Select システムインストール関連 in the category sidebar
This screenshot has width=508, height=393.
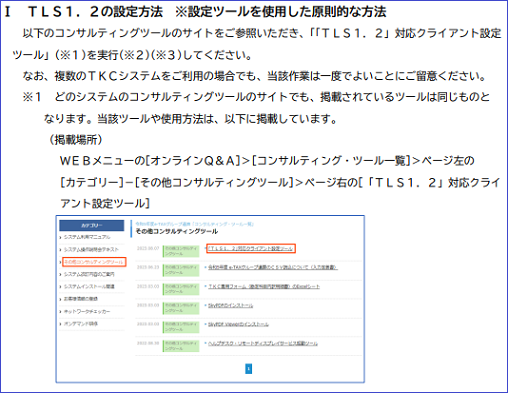coord(89,286)
